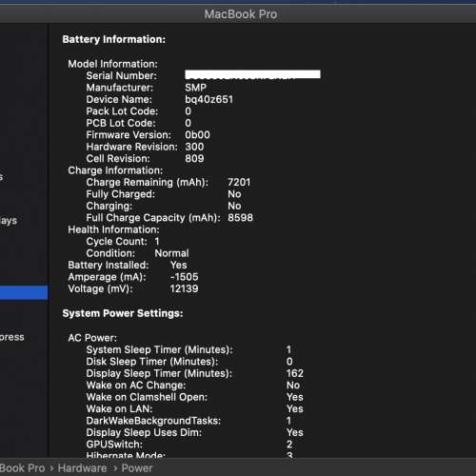The image size is (476, 476).
Task: Click the DarkWakeBackgroundTasks row
Action: [188, 421]
